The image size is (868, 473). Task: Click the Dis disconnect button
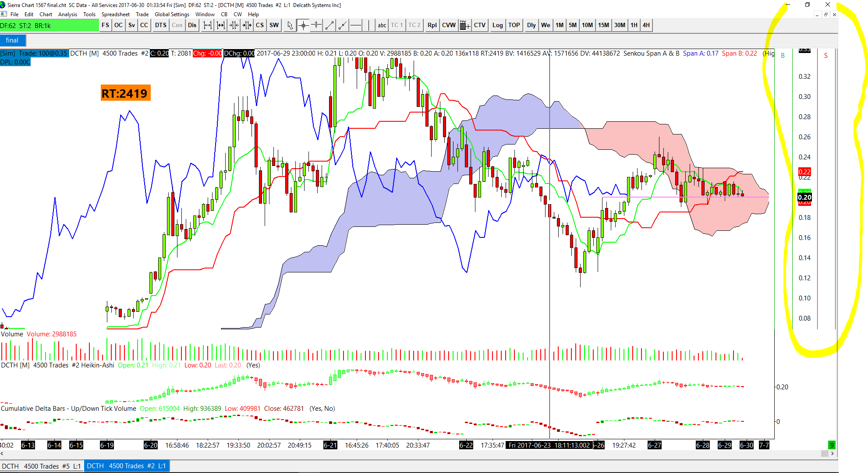click(x=192, y=25)
